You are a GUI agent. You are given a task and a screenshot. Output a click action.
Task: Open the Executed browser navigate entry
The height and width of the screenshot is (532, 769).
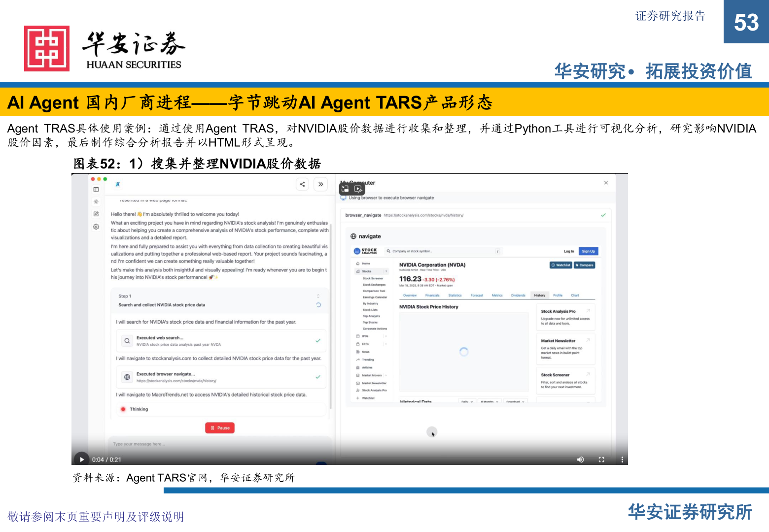(x=221, y=377)
